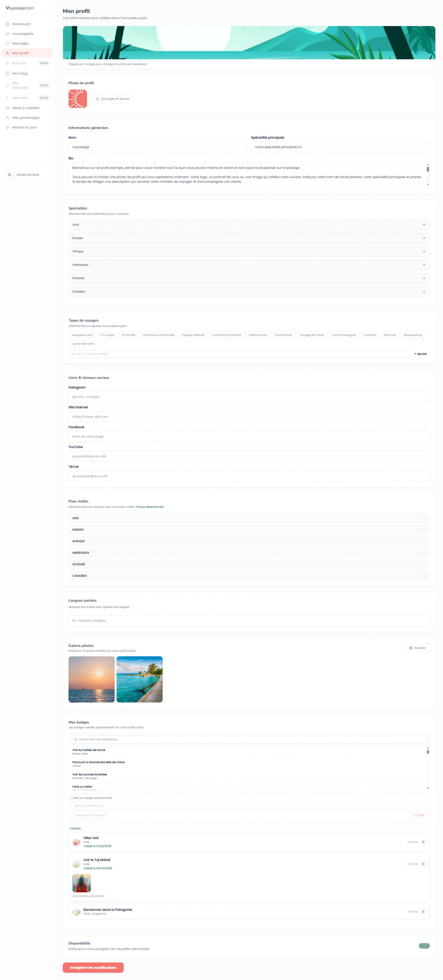Expand the Afrique specialties dropdown
Viewport: 443px width, 980px height.
tap(249, 252)
